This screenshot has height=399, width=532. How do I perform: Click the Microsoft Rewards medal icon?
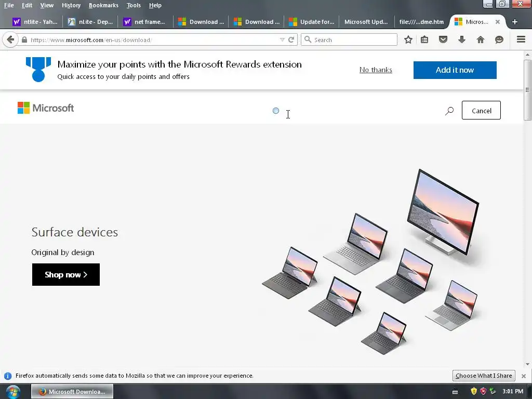coord(38,69)
